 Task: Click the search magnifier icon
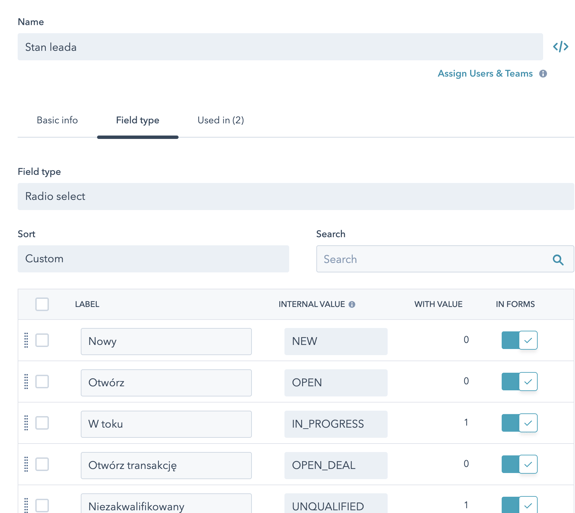(x=558, y=260)
